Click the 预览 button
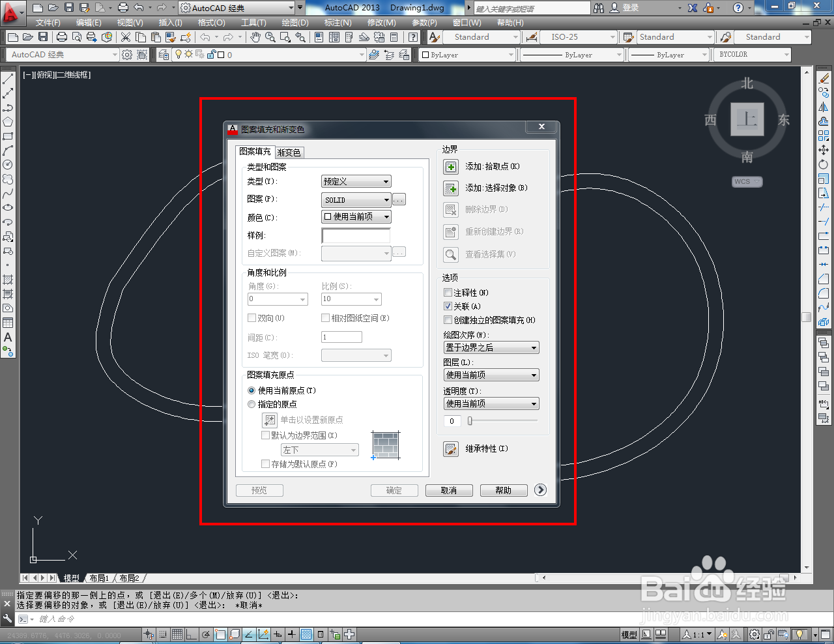 tap(259, 490)
